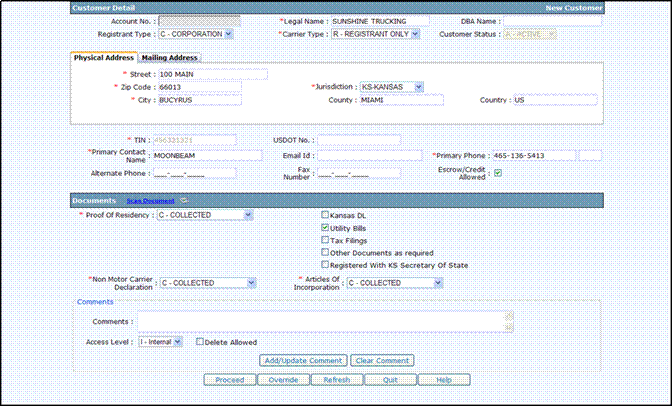
Task: Uncheck the Utility Bills checkbox
Action: tap(325, 228)
